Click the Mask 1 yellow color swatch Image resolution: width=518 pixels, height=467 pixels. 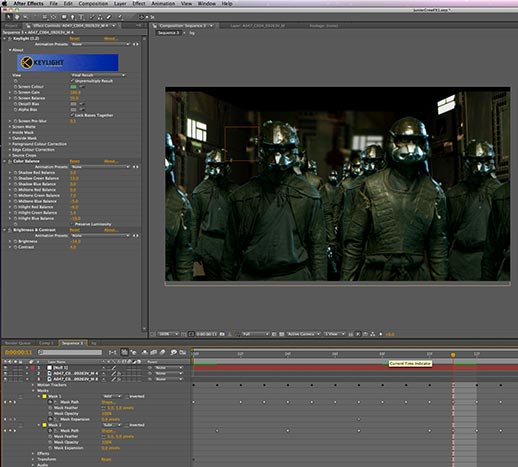pos(44,397)
